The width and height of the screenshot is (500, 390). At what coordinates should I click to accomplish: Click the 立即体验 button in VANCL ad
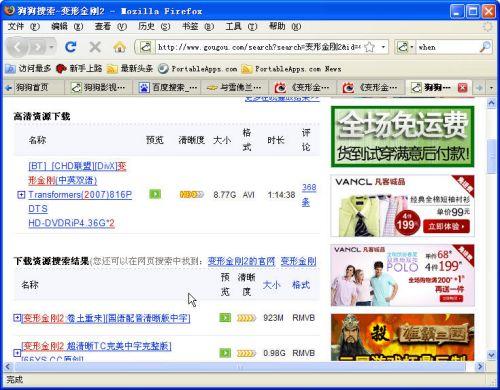(446, 226)
